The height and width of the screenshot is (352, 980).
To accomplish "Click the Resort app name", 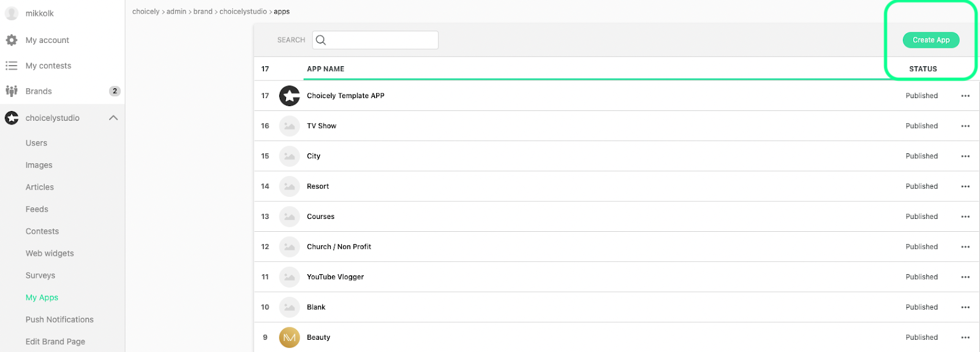I will click(x=318, y=186).
